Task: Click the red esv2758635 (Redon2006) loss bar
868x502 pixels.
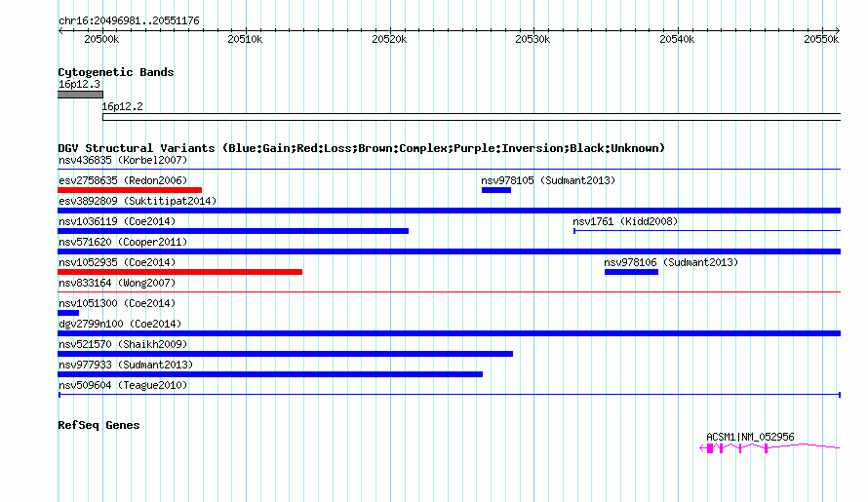Action: coord(130,190)
